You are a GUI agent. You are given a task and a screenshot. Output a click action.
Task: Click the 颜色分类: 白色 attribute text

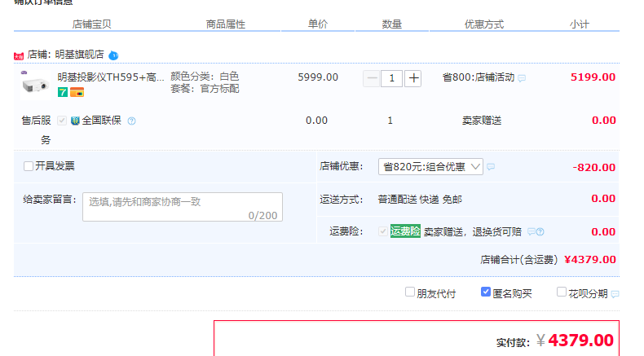(x=205, y=77)
